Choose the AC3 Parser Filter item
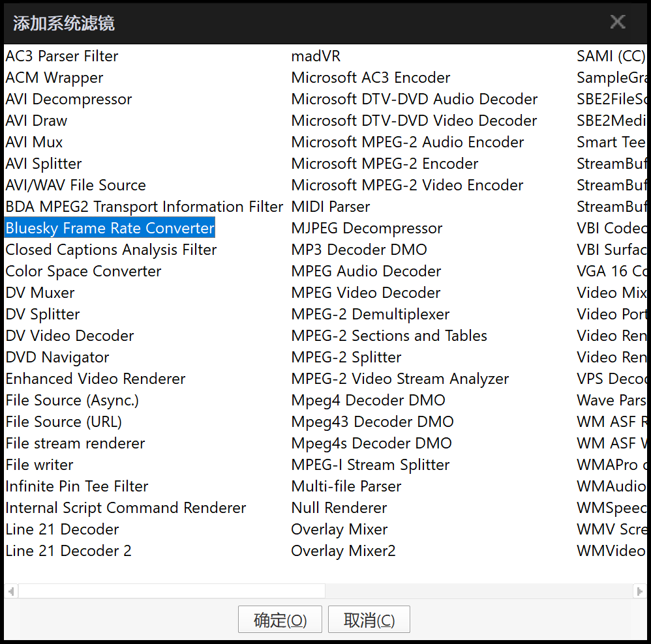The width and height of the screenshot is (651, 644). coord(62,56)
